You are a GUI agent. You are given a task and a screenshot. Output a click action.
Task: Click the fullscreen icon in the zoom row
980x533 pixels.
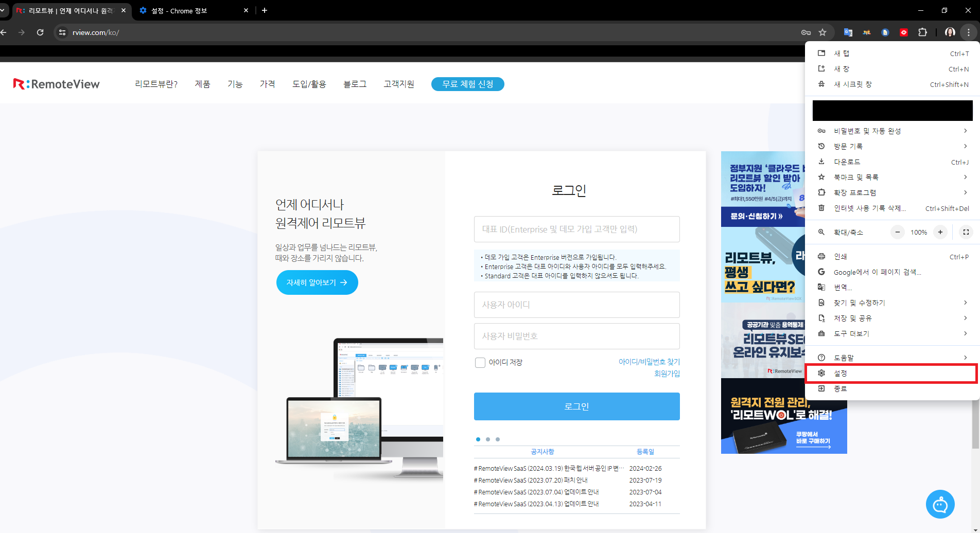click(x=966, y=232)
